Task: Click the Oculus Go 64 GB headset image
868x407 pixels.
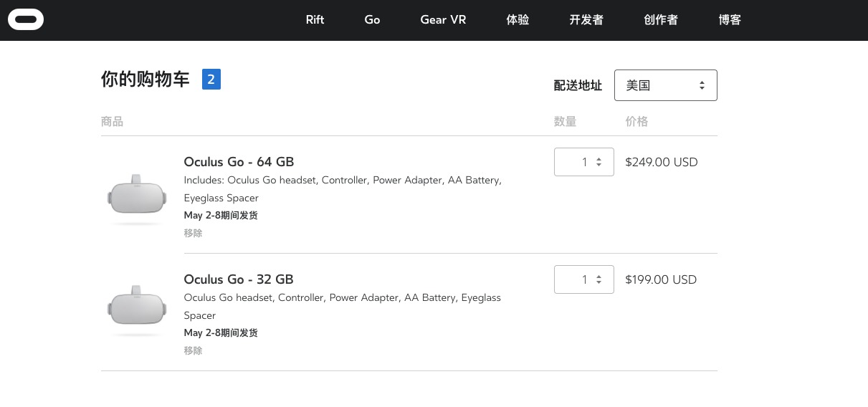Action: [x=137, y=195]
